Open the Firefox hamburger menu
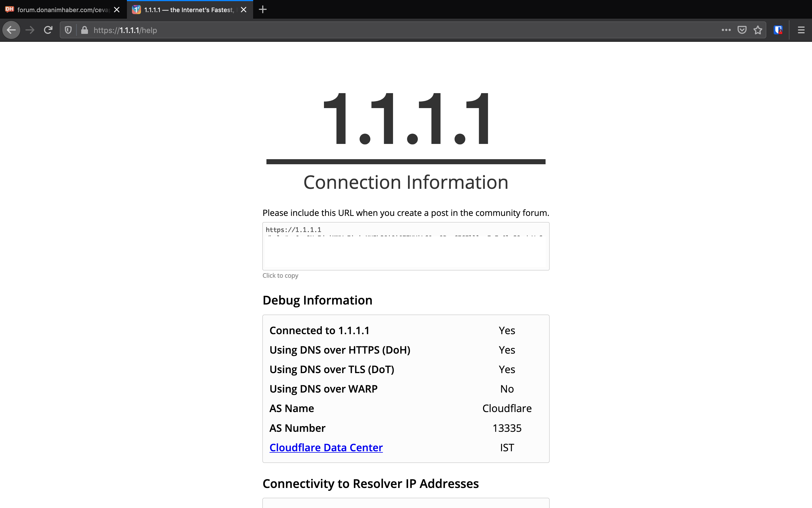Viewport: 812px width, 508px height. pyautogui.click(x=801, y=30)
